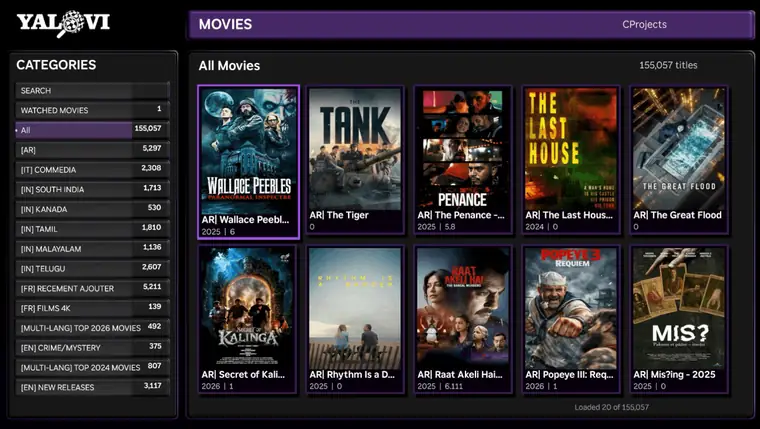This screenshot has height=429, width=760.
Task: Open The Last House movie poster
Action: tap(571, 149)
